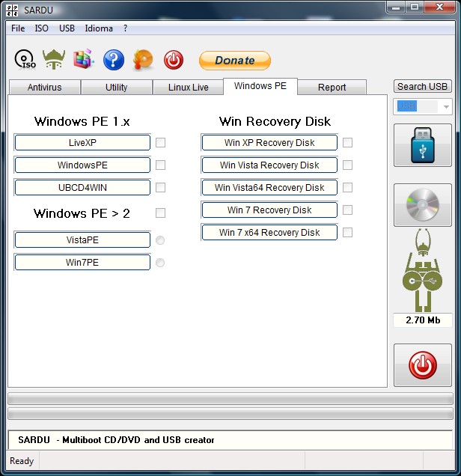Minimize the SARDU window
This screenshot has height=476, width=461.
[x=396, y=7]
